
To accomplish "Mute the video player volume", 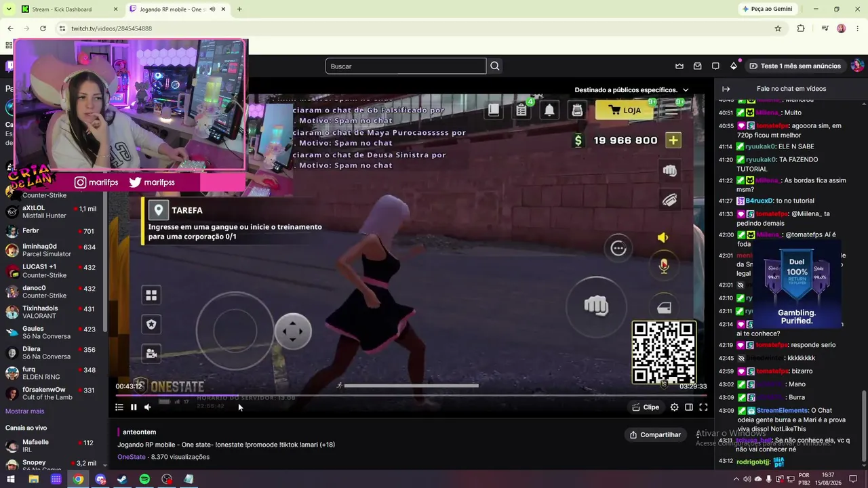I will [147, 407].
